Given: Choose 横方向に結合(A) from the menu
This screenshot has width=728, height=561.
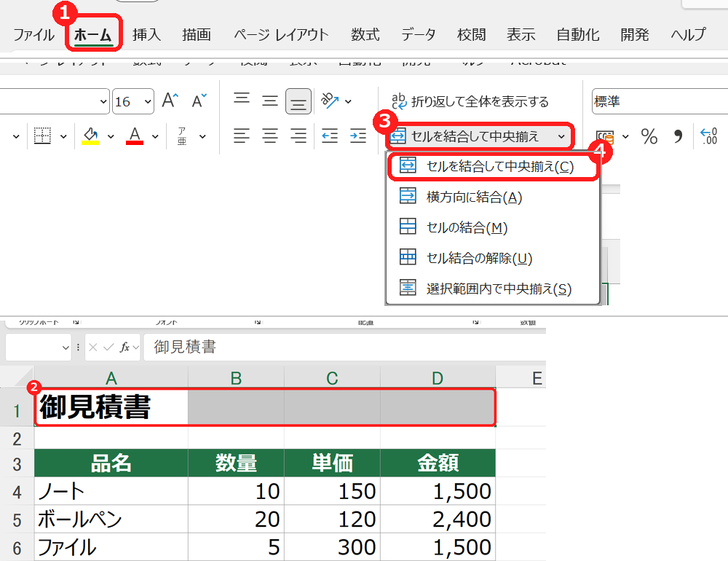Looking at the screenshot, I should 493,197.
